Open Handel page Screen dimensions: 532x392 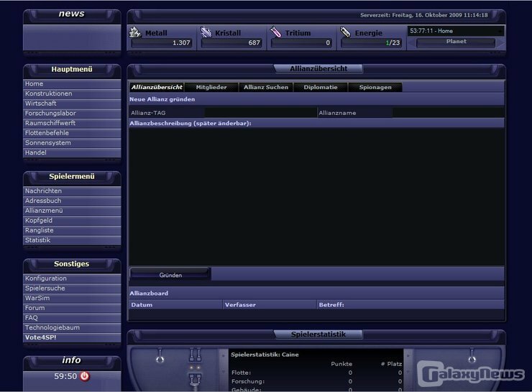(x=72, y=152)
